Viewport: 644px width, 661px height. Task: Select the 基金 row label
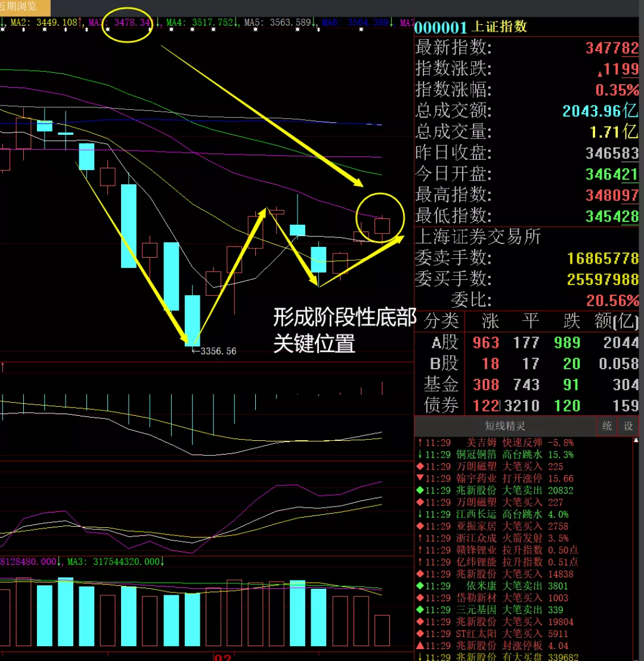point(441,384)
